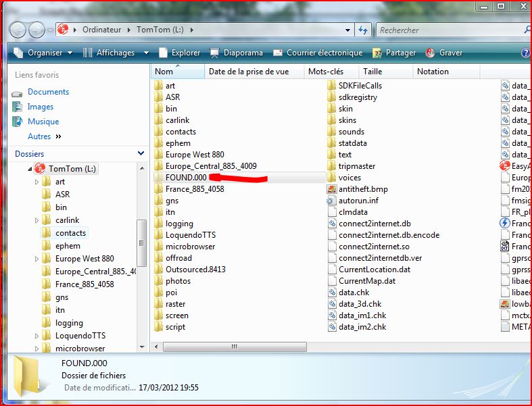
Task: Select the data_im2.chk file
Action: (362, 328)
